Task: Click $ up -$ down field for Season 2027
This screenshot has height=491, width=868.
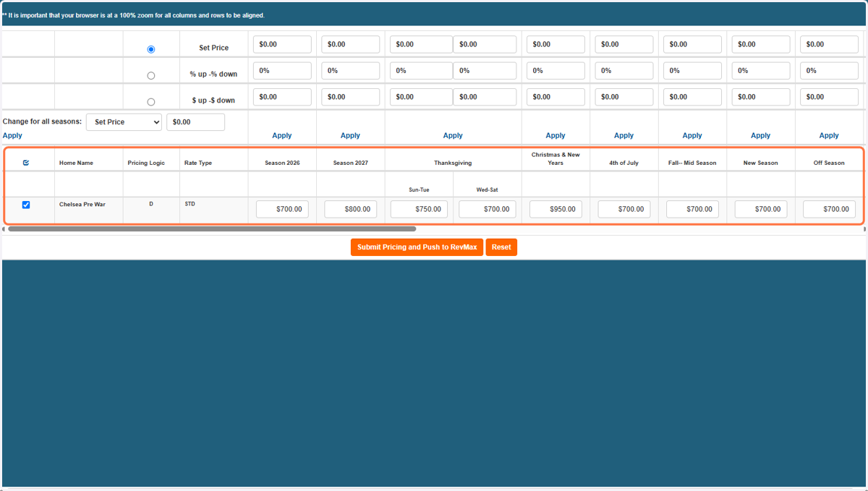Action: [x=351, y=97]
